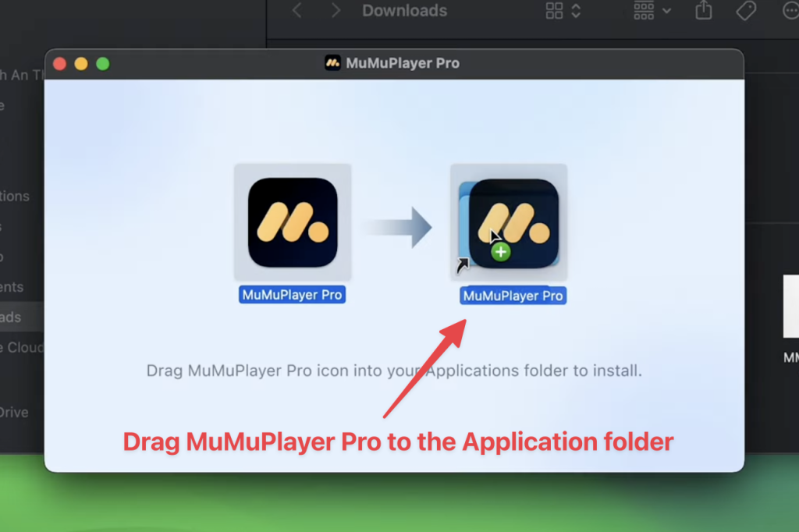Close the MuMuPlayer Pro installer window
Screen dimensions: 799x532
(59, 64)
